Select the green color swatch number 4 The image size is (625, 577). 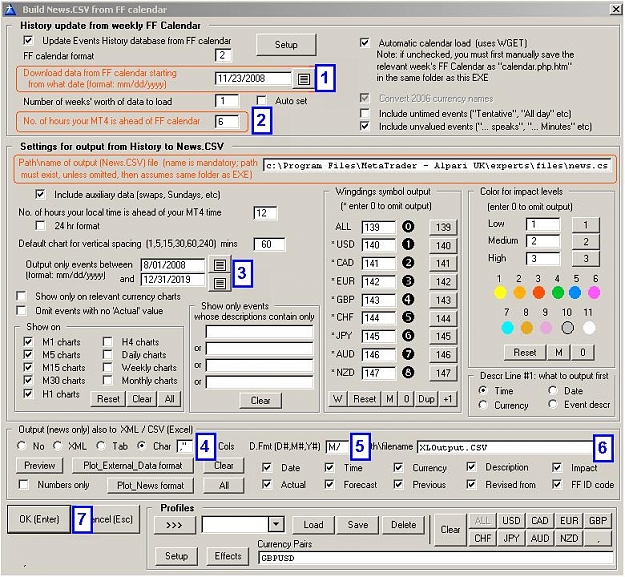tap(558, 293)
